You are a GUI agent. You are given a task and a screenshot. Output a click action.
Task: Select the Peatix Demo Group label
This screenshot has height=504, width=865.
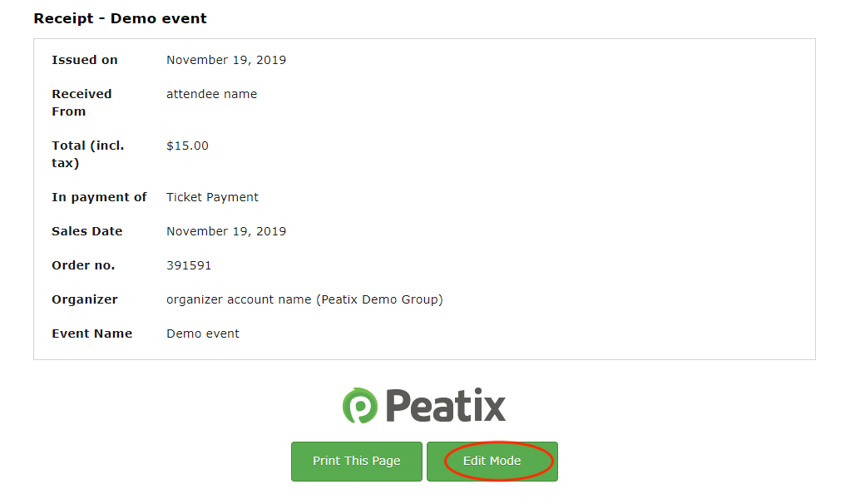coord(379,299)
